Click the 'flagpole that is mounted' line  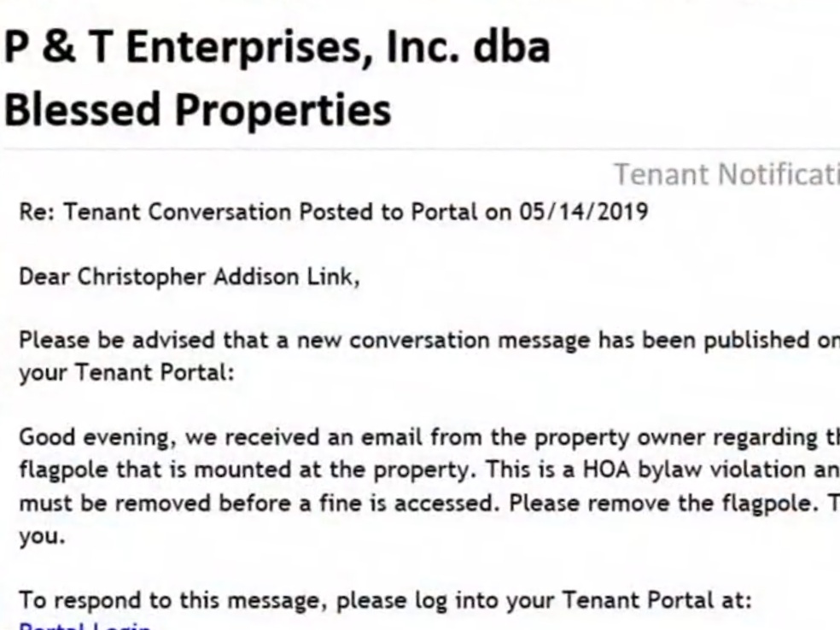tap(429, 470)
